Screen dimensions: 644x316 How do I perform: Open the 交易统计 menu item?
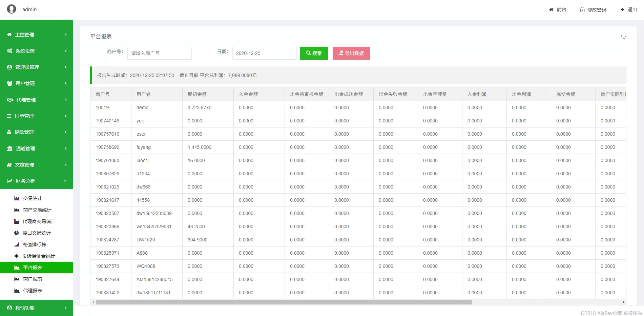[33, 198]
